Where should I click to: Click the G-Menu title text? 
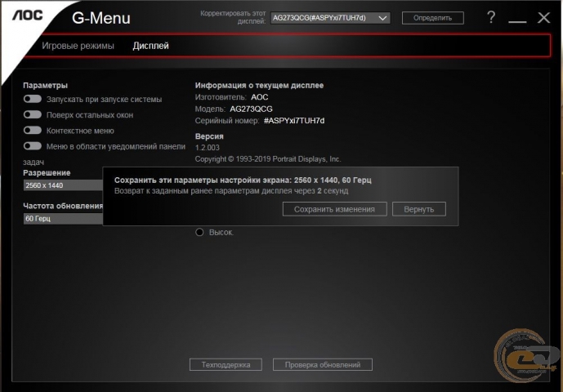click(x=101, y=18)
